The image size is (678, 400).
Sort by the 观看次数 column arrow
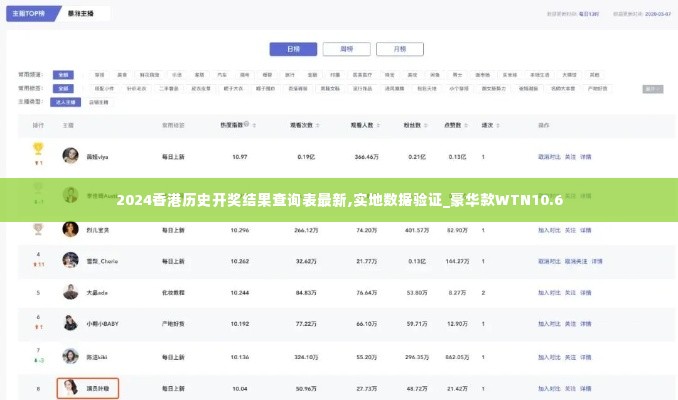(x=319, y=126)
